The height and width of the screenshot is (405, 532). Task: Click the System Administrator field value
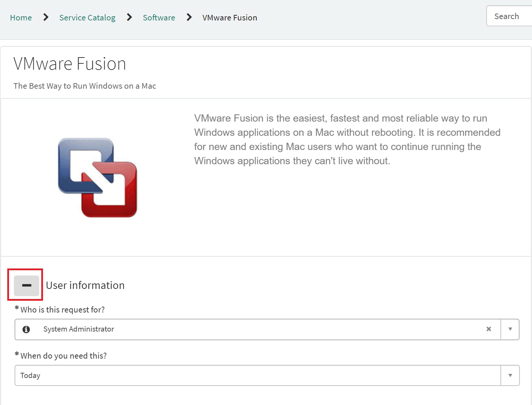point(79,329)
